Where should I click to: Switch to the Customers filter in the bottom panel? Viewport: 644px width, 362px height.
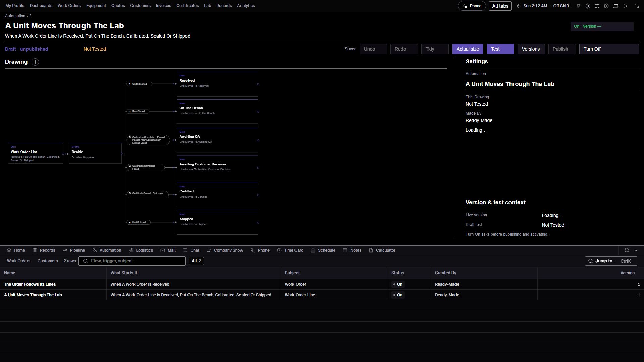48,261
